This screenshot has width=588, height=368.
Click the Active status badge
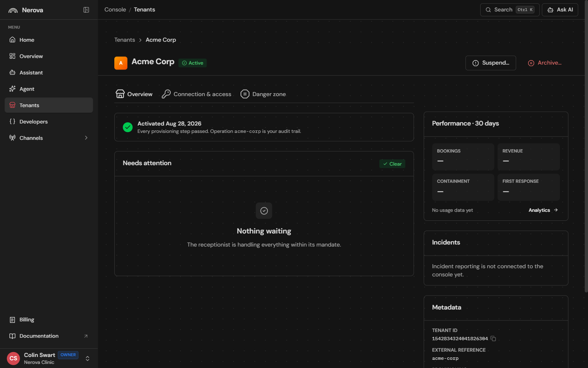(192, 63)
